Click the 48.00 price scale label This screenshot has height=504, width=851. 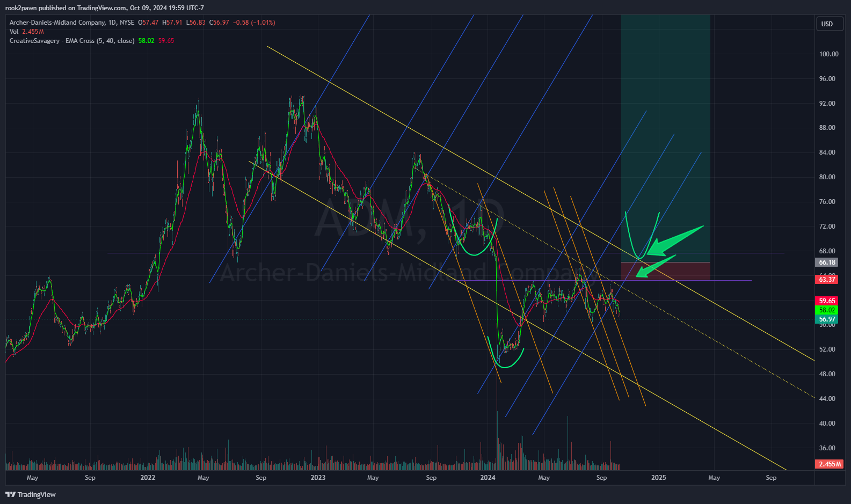point(827,374)
